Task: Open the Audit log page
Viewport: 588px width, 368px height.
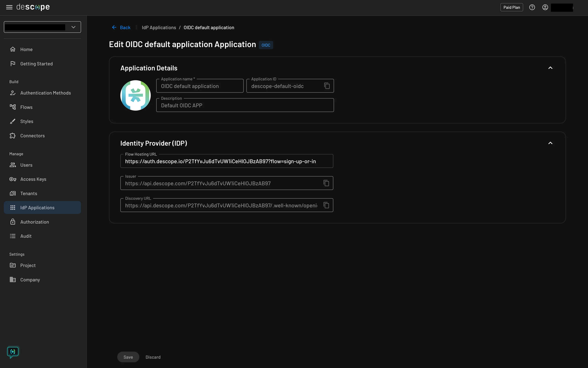Action: (x=26, y=236)
